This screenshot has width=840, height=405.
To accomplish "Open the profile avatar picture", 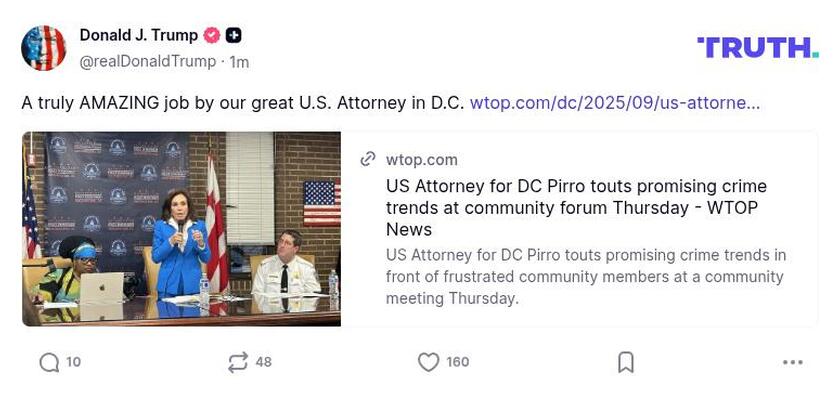I will point(44,48).
